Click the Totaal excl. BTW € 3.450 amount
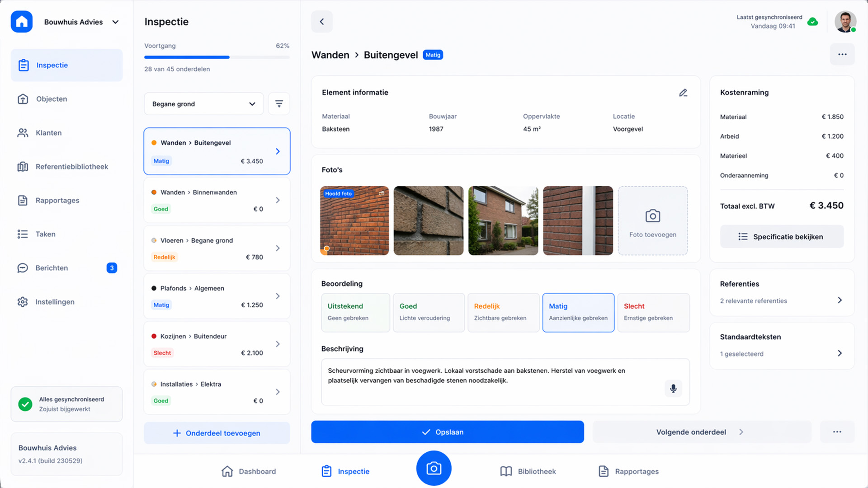This screenshot has height=488, width=868. [x=826, y=206]
